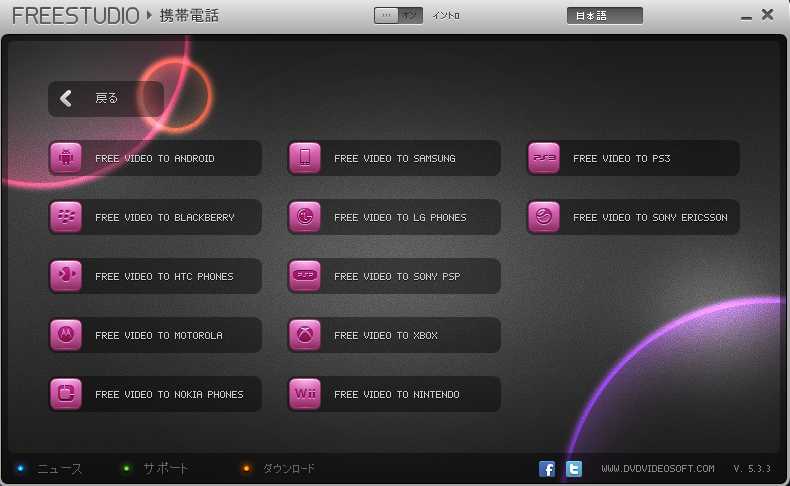Launch Free Video to Motorola label
The height and width of the screenshot is (486, 790).
click(x=159, y=335)
